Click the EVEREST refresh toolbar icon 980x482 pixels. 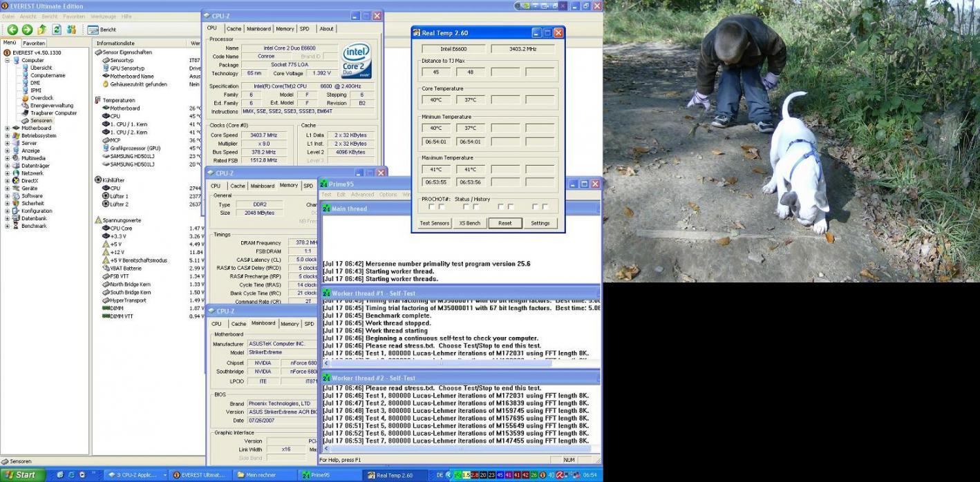[57, 30]
